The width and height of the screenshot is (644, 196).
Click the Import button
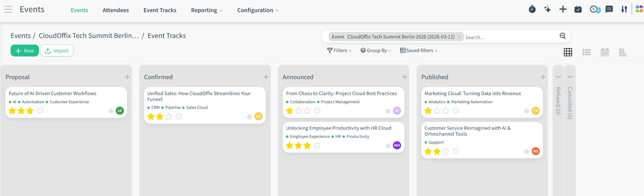(x=57, y=51)
